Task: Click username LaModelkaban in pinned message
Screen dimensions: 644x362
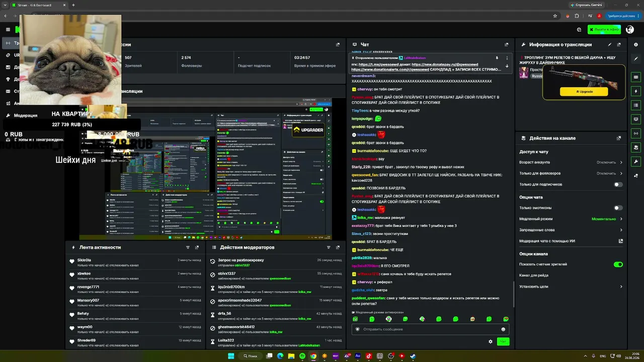Action: [x=415, y=58]
